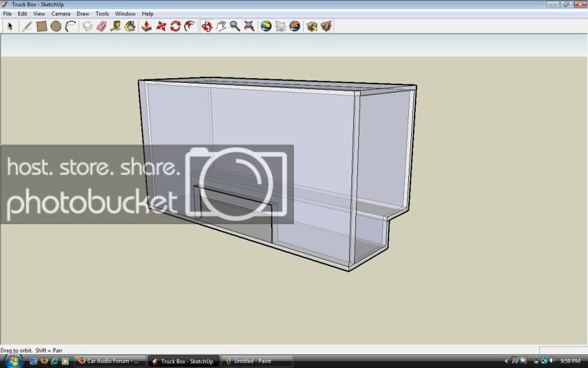This screenshot has height=368, width=588.
Task: Open the View menu
Action: click(39, 14)
